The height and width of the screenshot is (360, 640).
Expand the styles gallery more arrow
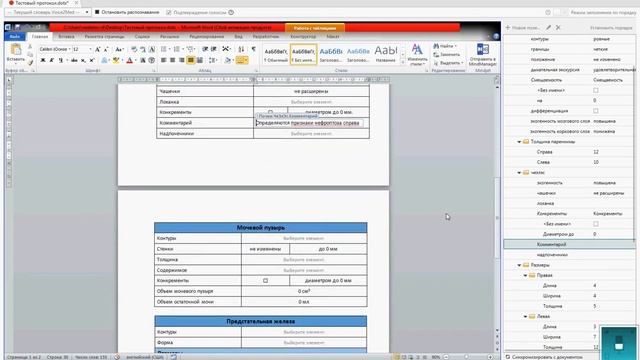click(403, 62)
